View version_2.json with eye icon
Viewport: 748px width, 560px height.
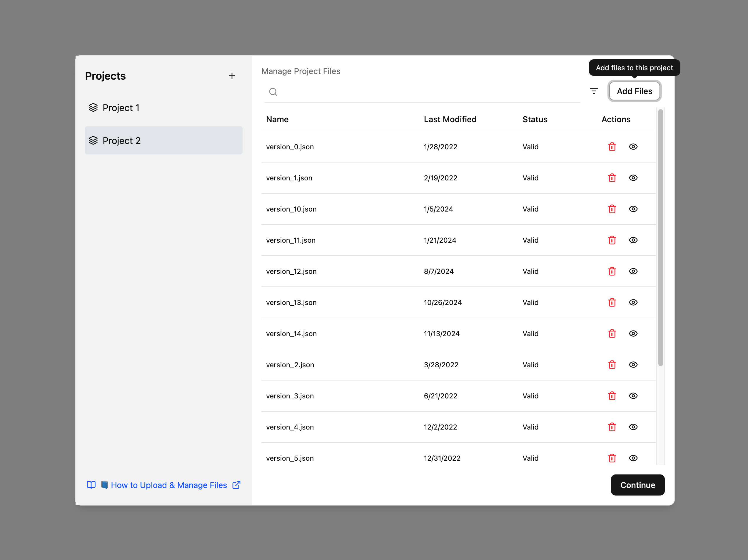pyautogui.click(x=633, y=365)
